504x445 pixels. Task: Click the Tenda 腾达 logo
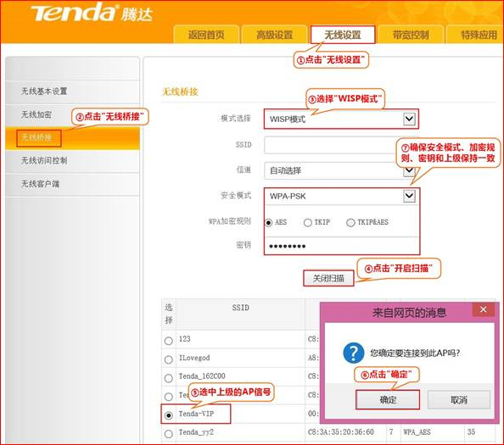tap(92, 13)
